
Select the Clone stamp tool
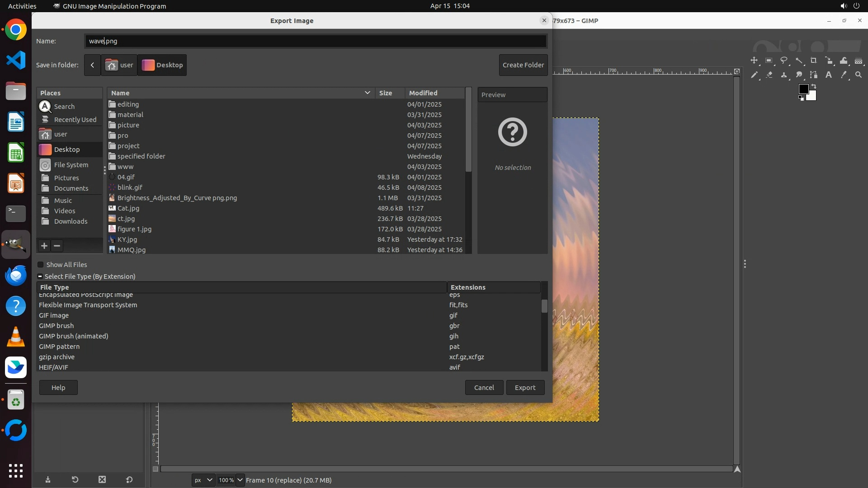(x=784, y=75)
